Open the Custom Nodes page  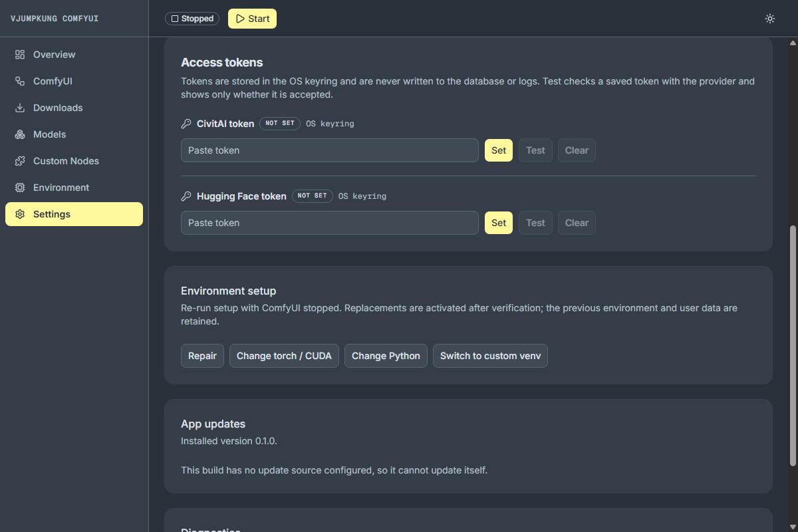pos(74,161)
